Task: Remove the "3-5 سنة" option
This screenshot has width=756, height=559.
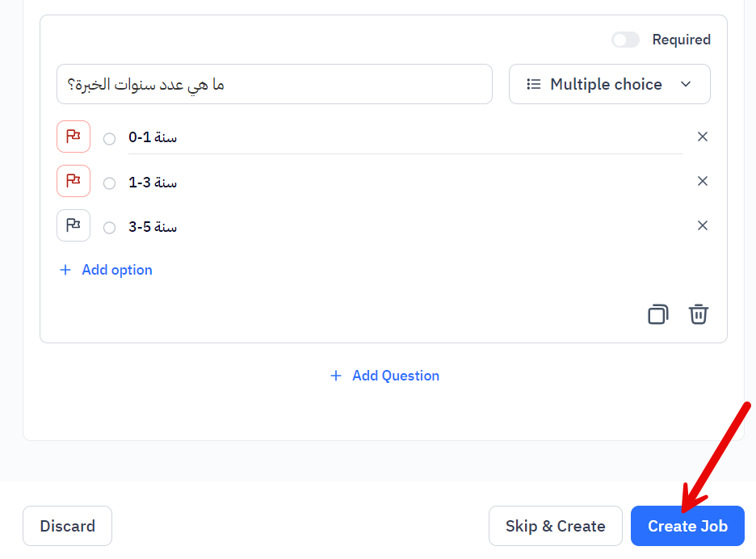Action: (702, 225)
